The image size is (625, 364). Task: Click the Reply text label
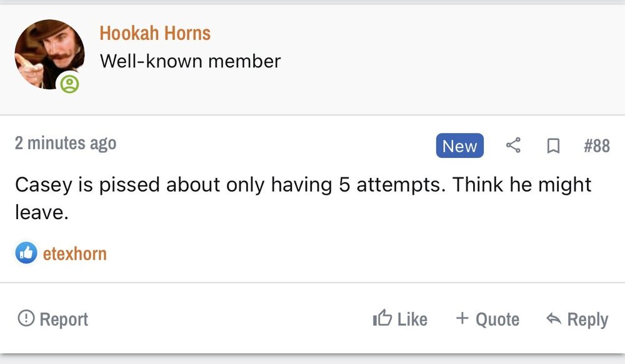[587, 320]
